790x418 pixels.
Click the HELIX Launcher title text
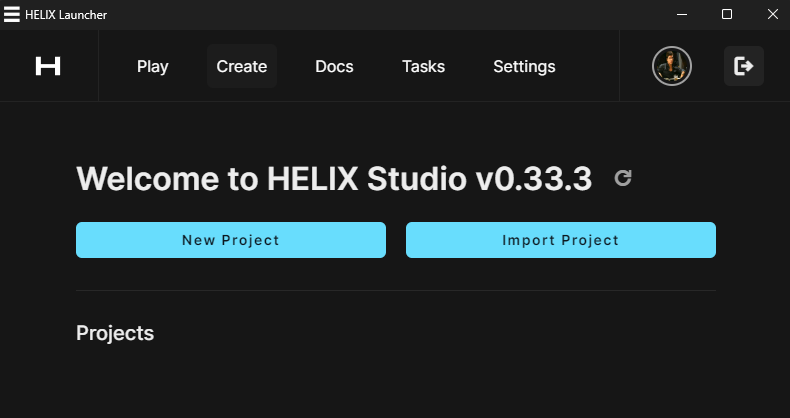pos(66,14)
